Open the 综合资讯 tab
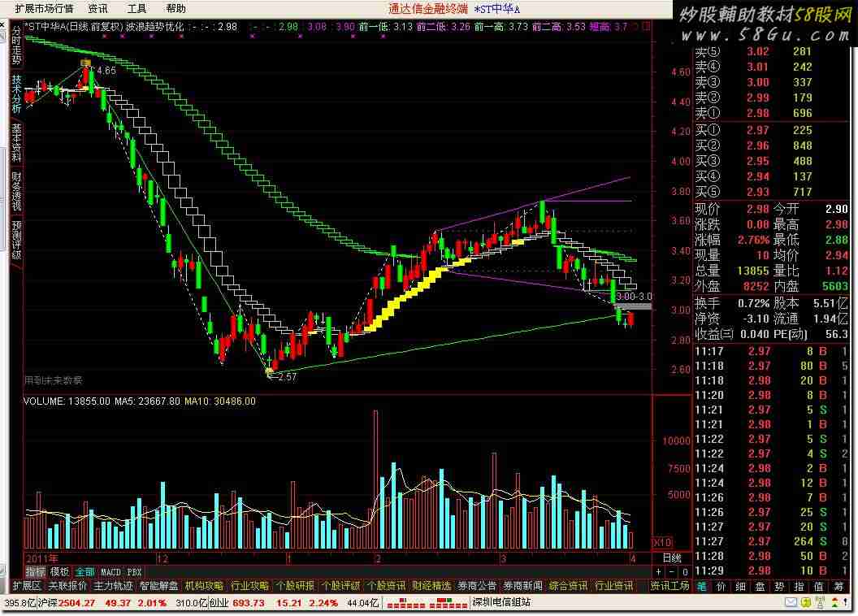Viewport: 858px width, 616px height. 568,586
